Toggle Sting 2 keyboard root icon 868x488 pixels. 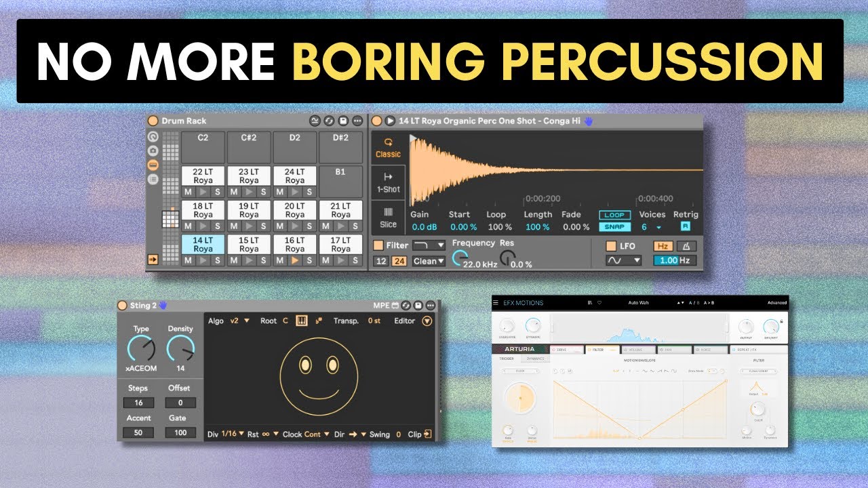click(x=302, y=321)
